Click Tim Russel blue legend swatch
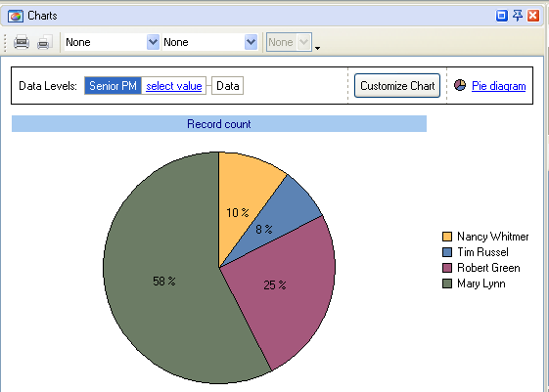This screenshot has height=392, width=549. pyautogui.click(x=447, y=252)
